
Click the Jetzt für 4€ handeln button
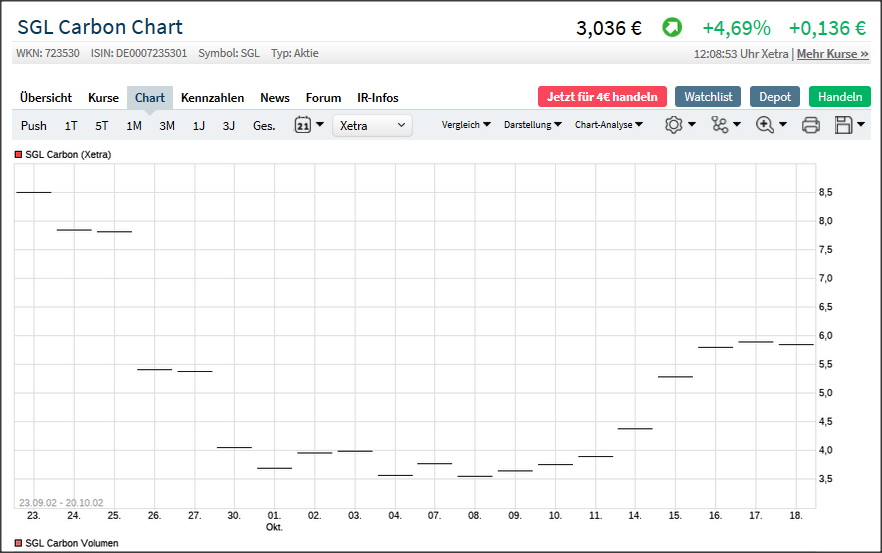pos(602,97)
